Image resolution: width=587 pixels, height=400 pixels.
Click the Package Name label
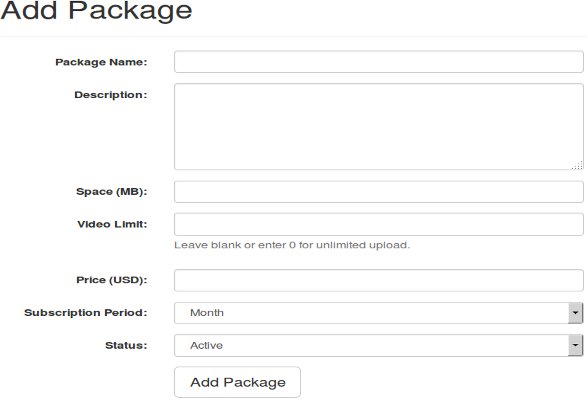click(x=101, y=62)
